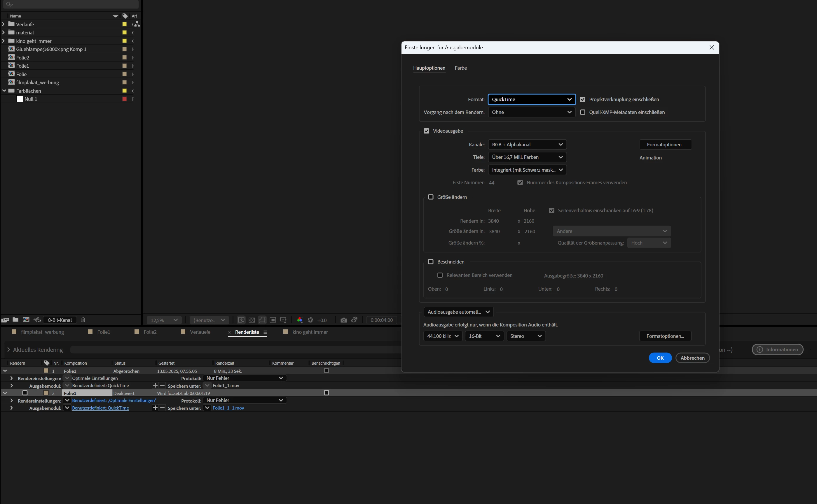This screenshot has width=817, height=504.
Task: Click the new folder icon in project panel
Action: click(15, 320)
